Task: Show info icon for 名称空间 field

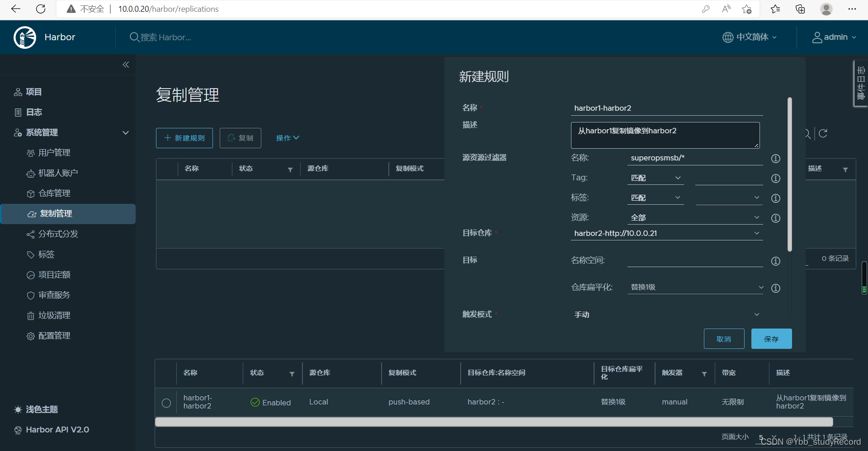Action: point(776,261)
